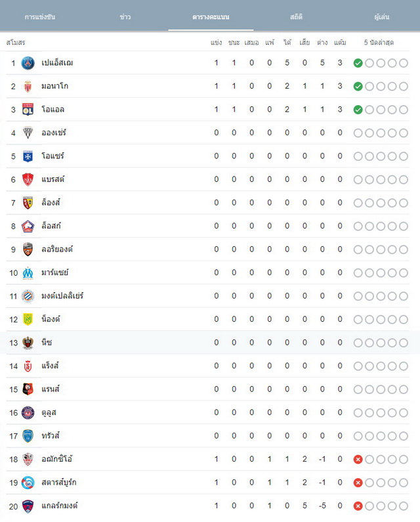Screen dimensions: 420x522
Task: Click the แต้ม points column header
Action: (x=340, y=42)
